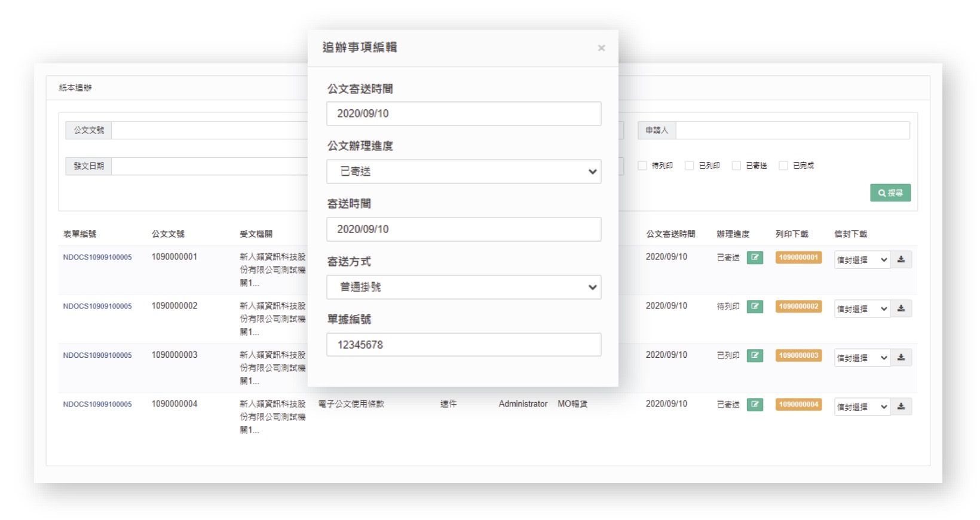The width and height of the screenshot is (980, 520).
Task: Download envelope for document 1090000001
Action: coord(901,259)
